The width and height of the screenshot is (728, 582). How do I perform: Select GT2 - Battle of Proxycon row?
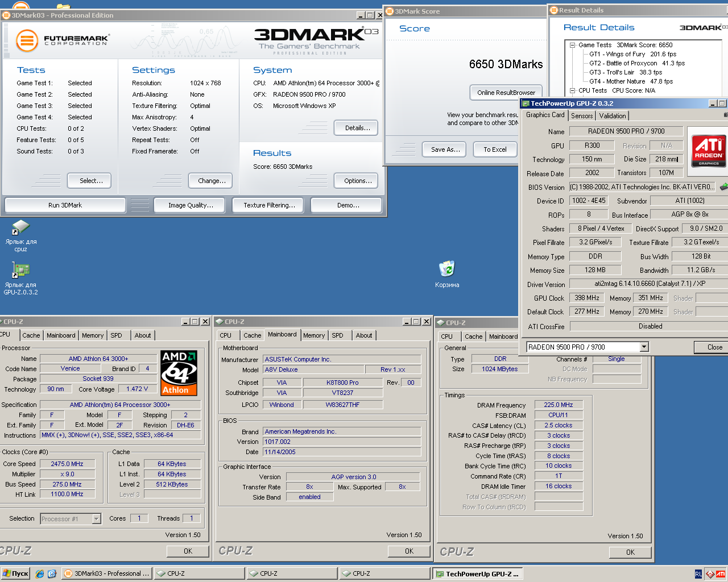(x=637, y=63)
